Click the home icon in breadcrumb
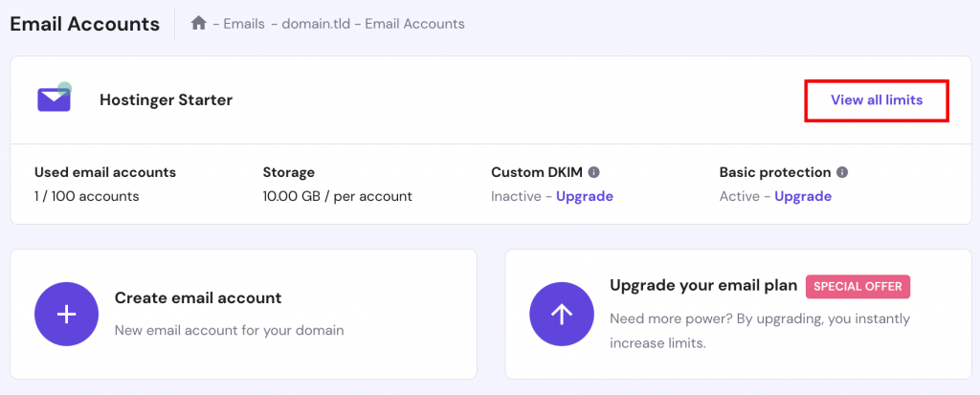This screenshot has height=395, width=980. 199,24
